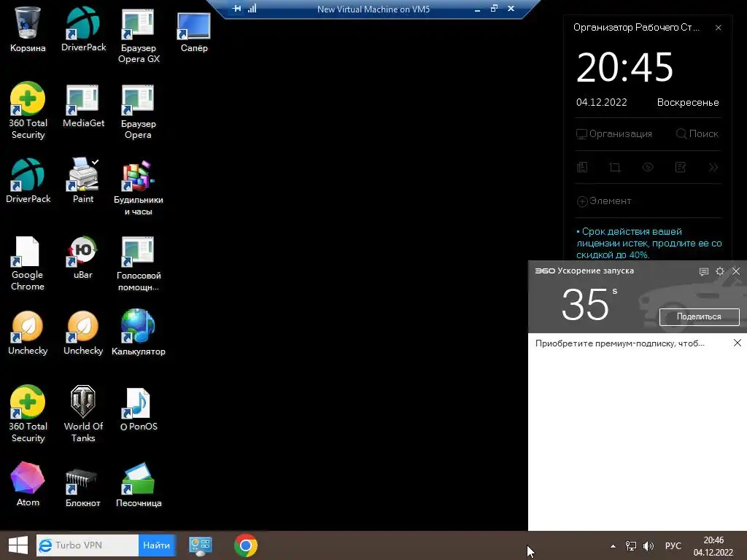This screenshot has width=747, height=560.
Task: Launch the Atom editor icon
Action: tap(28, 484)
